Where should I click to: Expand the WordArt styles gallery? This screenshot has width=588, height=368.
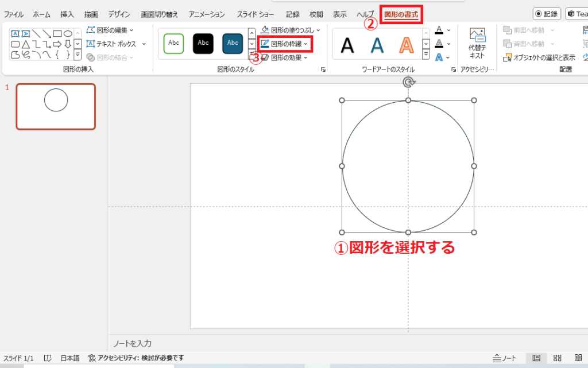click(426, 55)
